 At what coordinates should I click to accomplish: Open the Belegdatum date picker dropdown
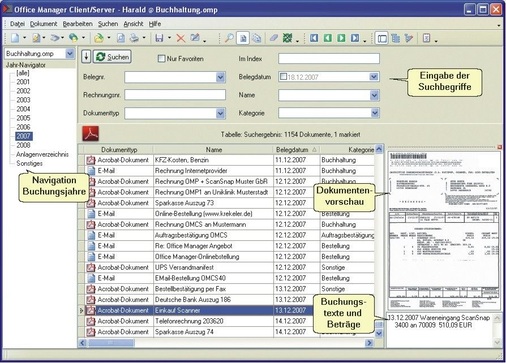pyautogui.click(x=374, y=77)
